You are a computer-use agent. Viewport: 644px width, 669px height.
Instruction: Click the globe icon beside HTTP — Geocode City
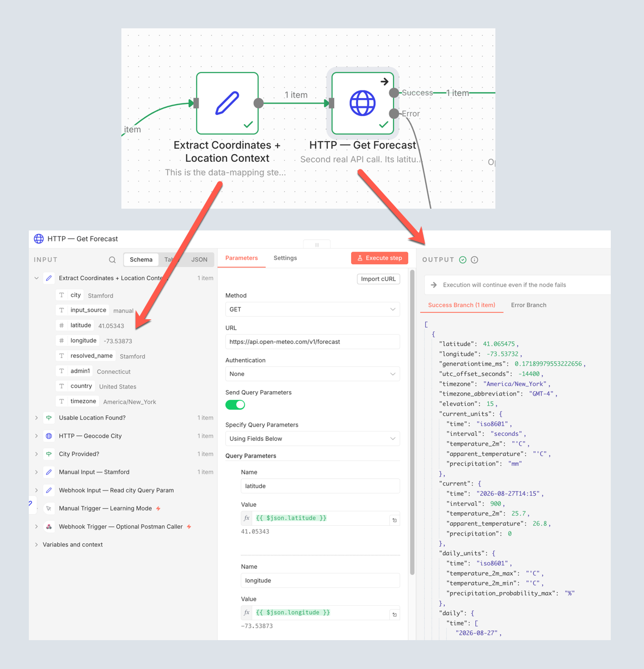tap(49, 436)
